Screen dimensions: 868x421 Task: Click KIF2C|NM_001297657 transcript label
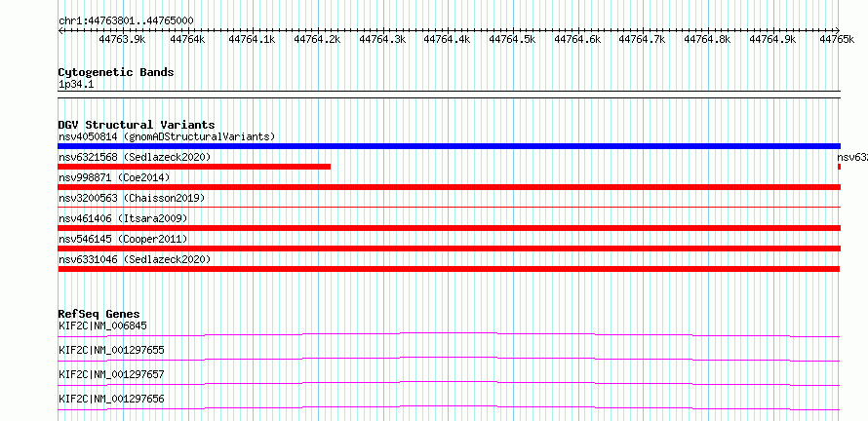point(111,374)
